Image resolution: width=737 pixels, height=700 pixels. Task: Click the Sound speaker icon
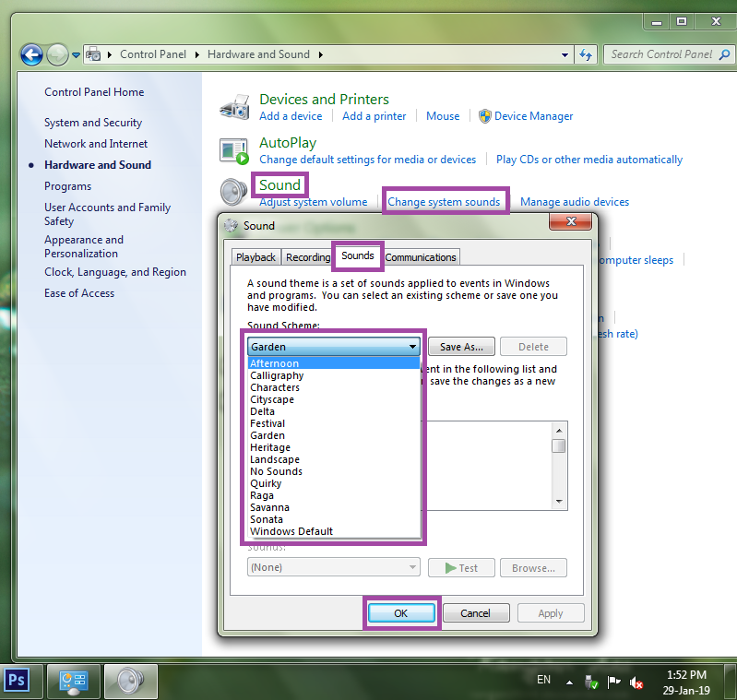(233, 192)
